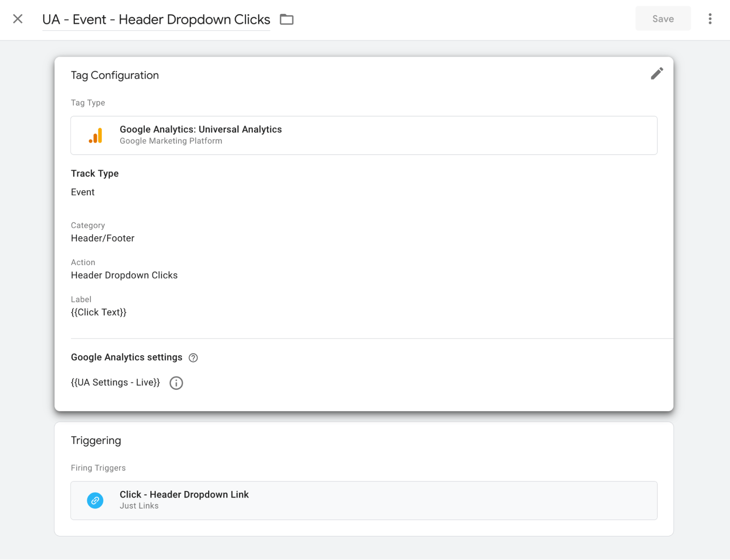Viewport: 730px width, 560px height.
Task: Click the Tag Configuration panel header
Action: (115, 75)
